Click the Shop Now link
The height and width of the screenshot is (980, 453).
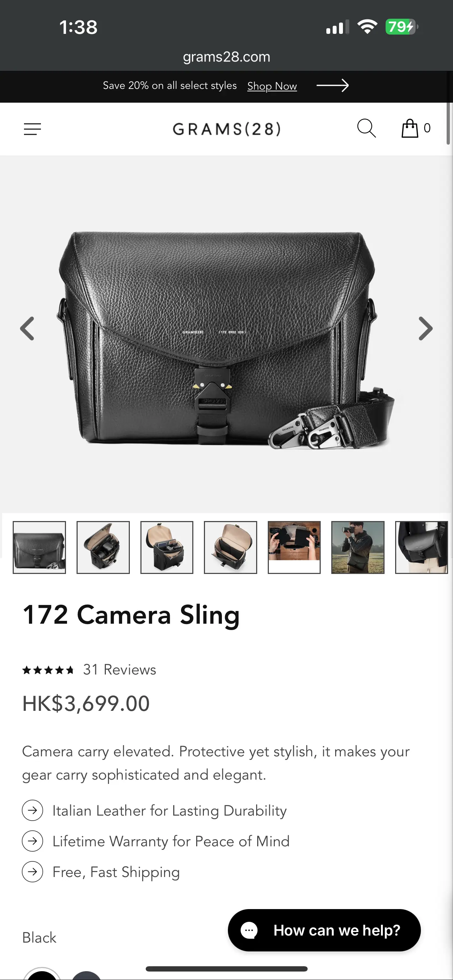pos(272,86)
